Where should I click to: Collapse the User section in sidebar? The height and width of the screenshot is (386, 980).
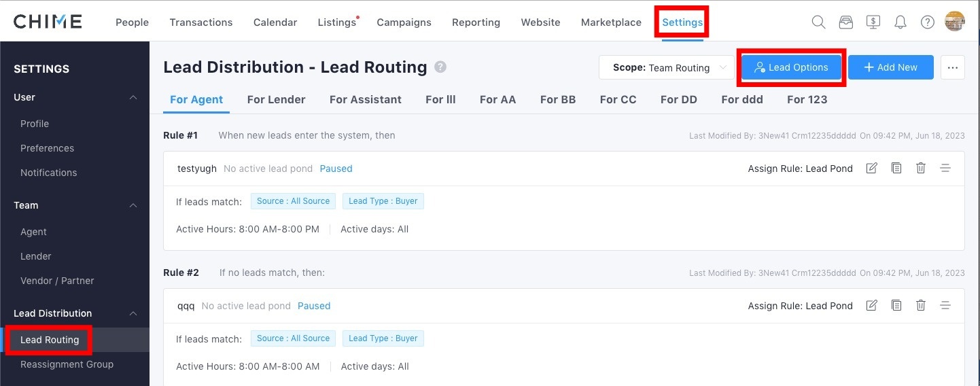tap(133, 97)
